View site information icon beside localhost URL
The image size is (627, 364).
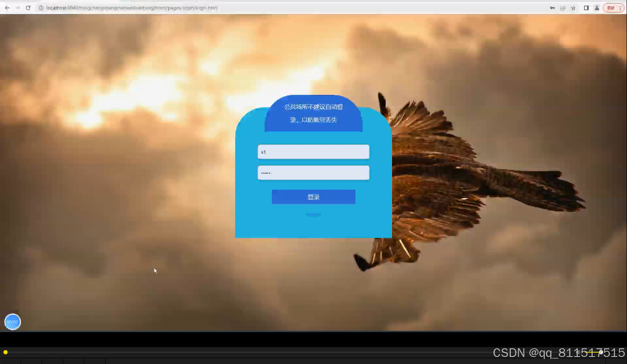[x=41, y=8]
